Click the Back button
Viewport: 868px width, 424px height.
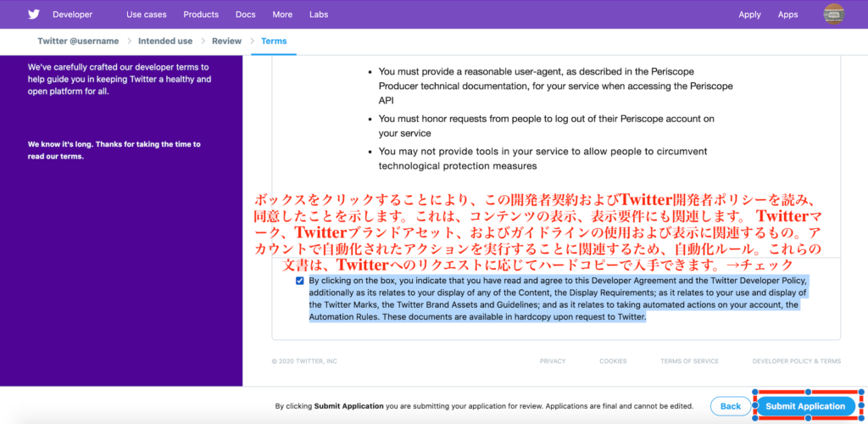pyautogui.click(x=730, y=406)
